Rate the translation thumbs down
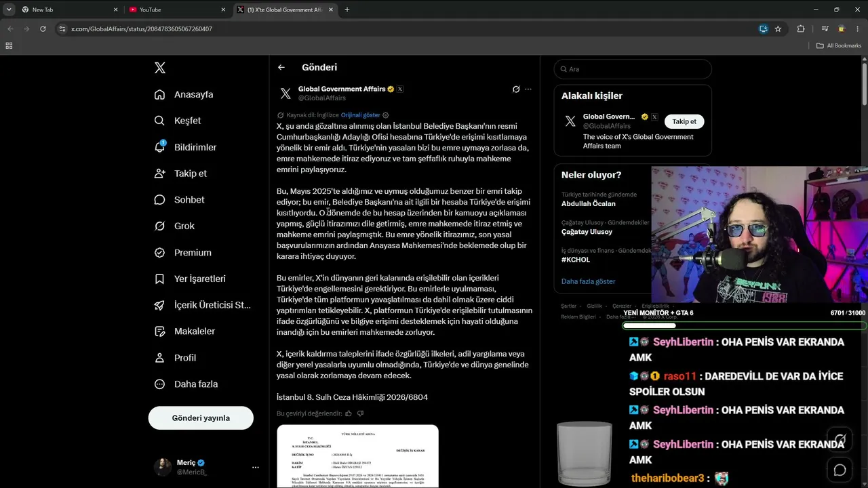 pyautogui.click(x=360, y=413)
